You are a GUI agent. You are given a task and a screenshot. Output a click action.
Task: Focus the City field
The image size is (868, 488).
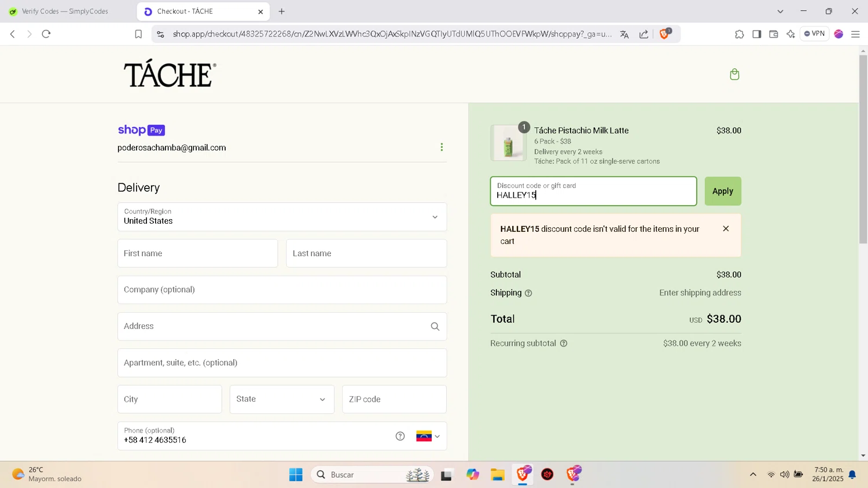(170, 399)
